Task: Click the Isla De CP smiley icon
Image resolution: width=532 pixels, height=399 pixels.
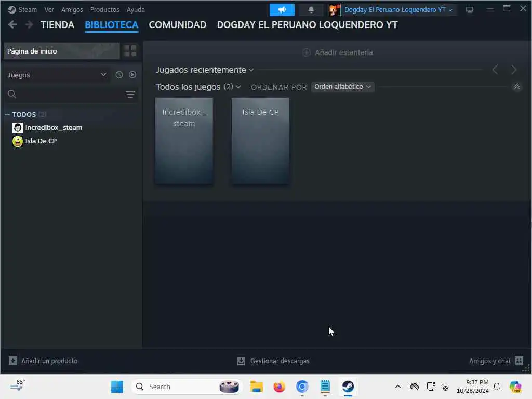Action: pos(18,141)
